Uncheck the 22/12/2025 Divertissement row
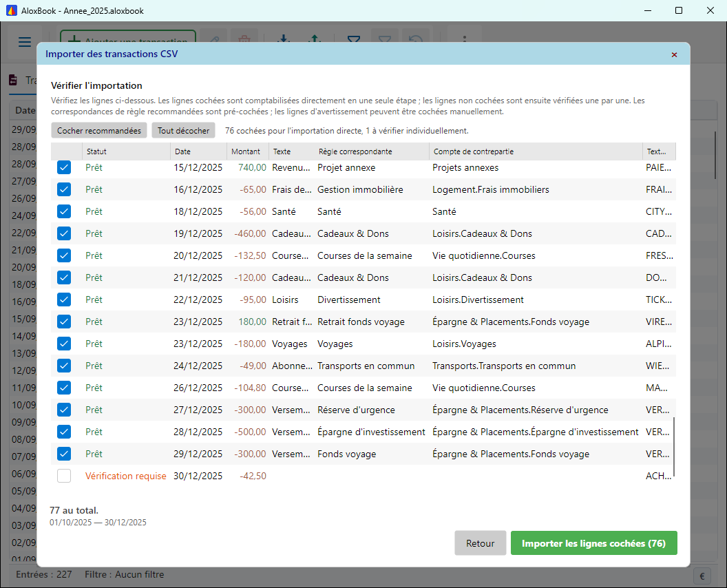Viewport: 727px width, 588px height. pos(64,300)
